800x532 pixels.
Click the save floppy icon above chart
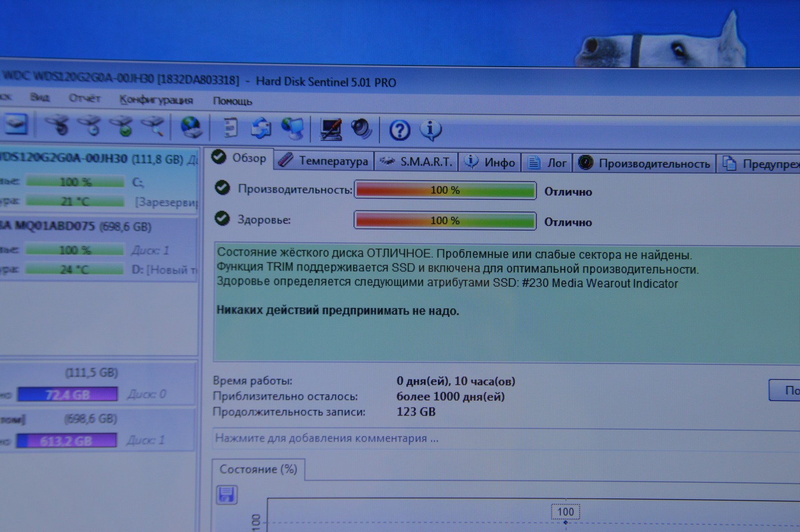click(227, 495)
